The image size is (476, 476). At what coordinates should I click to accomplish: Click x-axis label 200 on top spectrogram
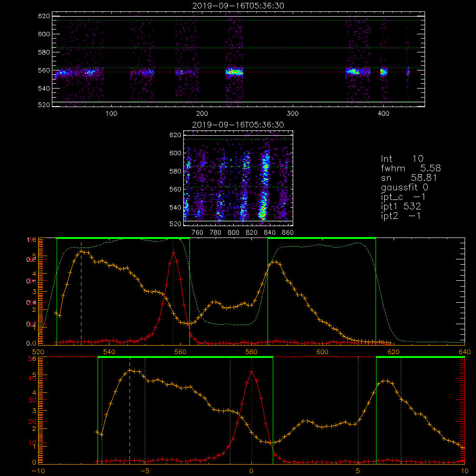point(202,114)
